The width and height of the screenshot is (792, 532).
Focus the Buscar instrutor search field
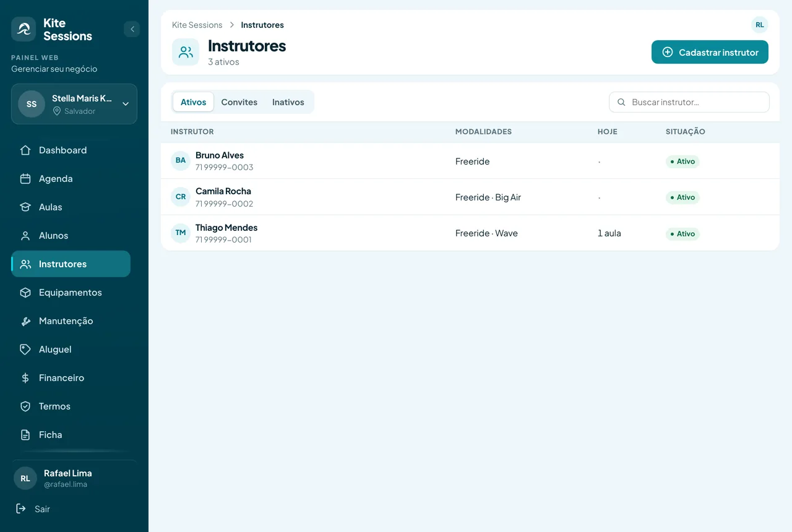coord(689,102)
